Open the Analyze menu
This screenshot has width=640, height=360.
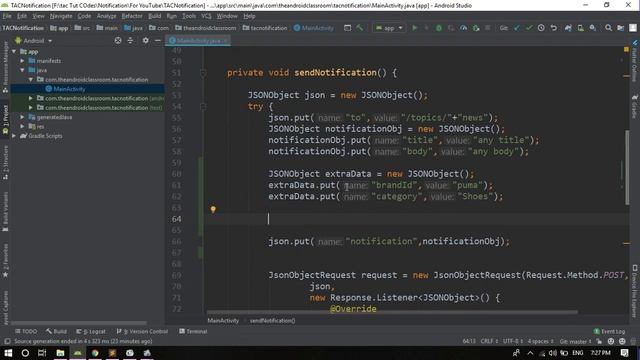(106, 16)
